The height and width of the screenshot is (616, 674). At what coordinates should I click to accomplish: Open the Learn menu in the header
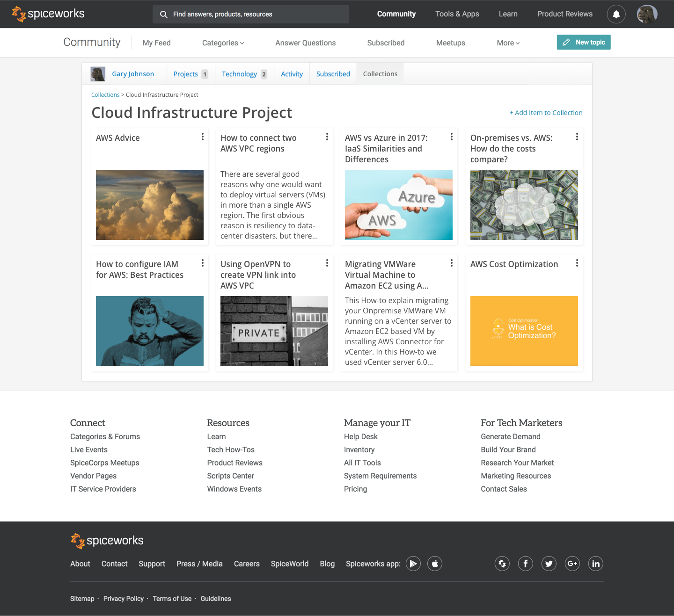tap(508, 14)
